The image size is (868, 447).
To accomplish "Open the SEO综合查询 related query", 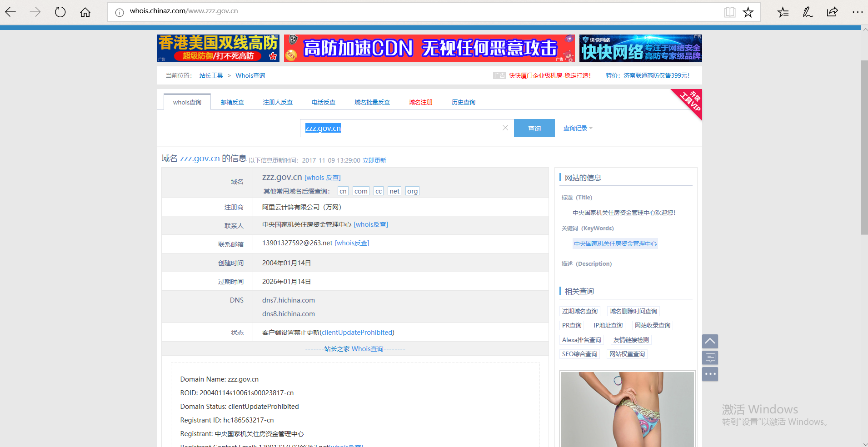I will [x=580, y=354].
